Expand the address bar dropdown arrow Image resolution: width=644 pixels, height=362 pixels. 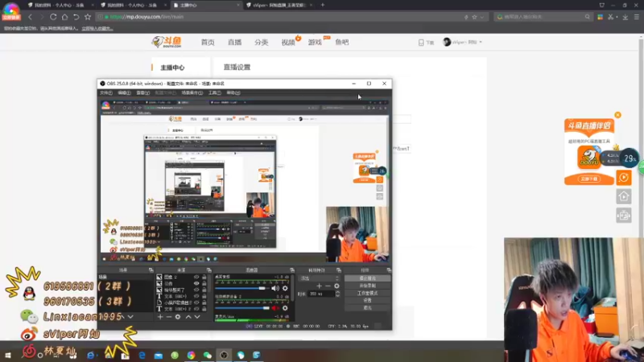(x=481, y=17)
